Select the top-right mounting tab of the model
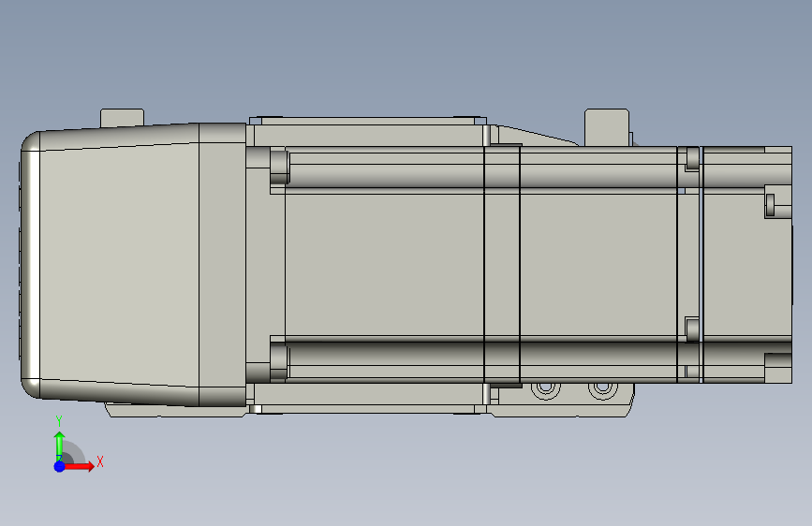This screenshot has width=812, height=526. [607, 127]
